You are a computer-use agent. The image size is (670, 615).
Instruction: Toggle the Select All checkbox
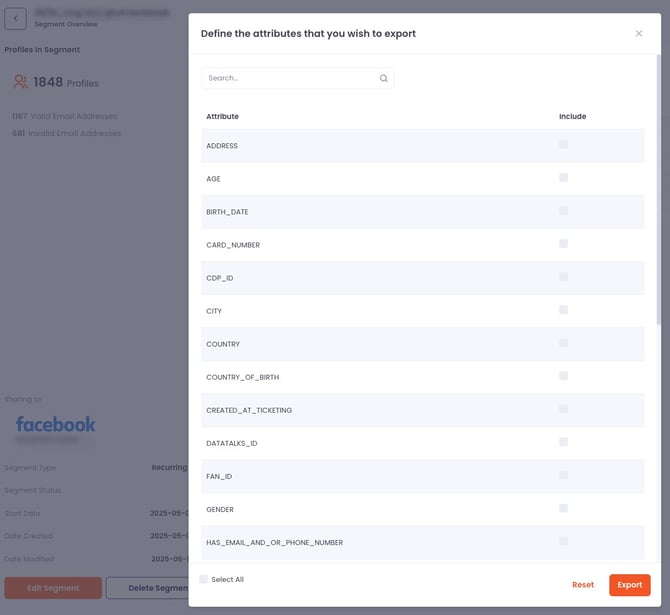point(204,579)
